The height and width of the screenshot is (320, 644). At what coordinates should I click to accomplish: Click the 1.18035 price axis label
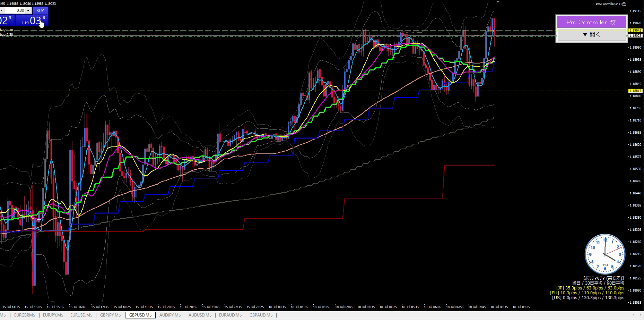pyautogui.click(x=635, y=303)
